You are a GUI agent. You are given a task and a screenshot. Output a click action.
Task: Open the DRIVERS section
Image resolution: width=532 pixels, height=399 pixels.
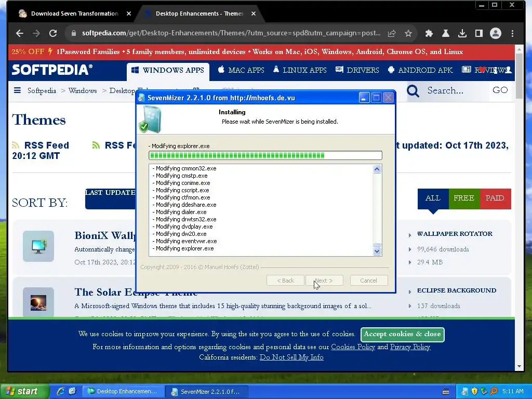click(x=357, y=70)
